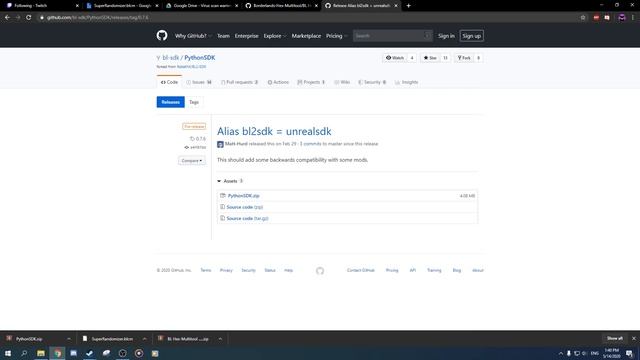This screenshot has height=360, width=640.
Task: Download Source code (tar.gz)
Action: [x=247, y=219]
